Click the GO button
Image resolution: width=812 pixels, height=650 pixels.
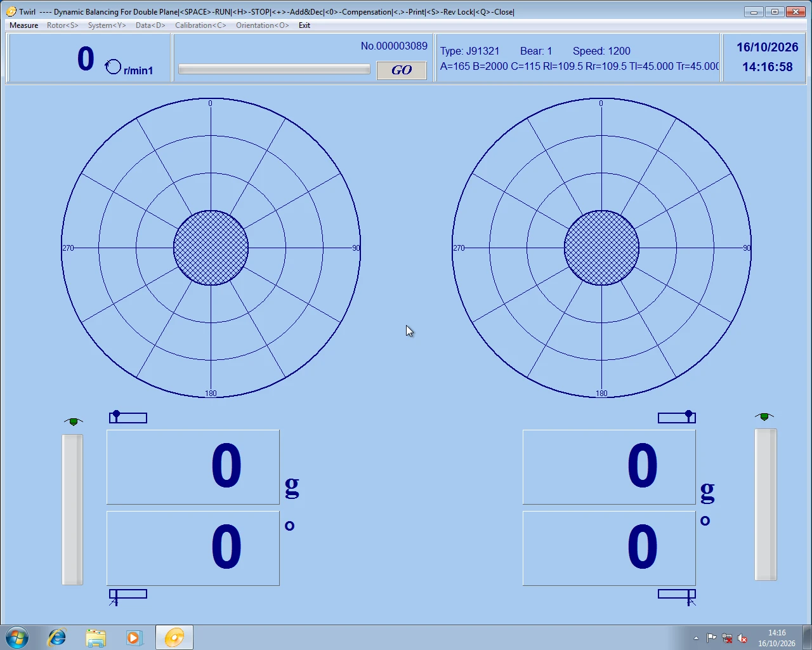coord(402,70)
